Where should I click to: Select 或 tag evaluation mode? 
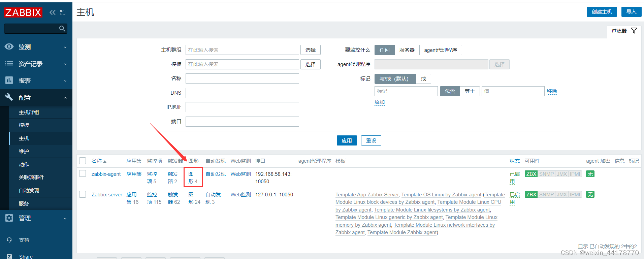click(424, 79)
